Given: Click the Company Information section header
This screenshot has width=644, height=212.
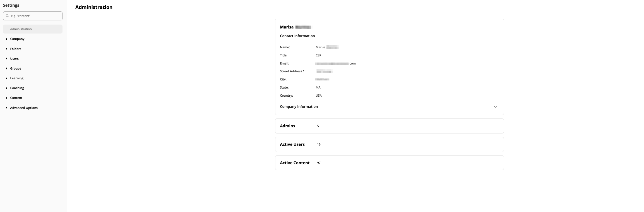Looking at the screenshot, I should [x=299, y=107].
